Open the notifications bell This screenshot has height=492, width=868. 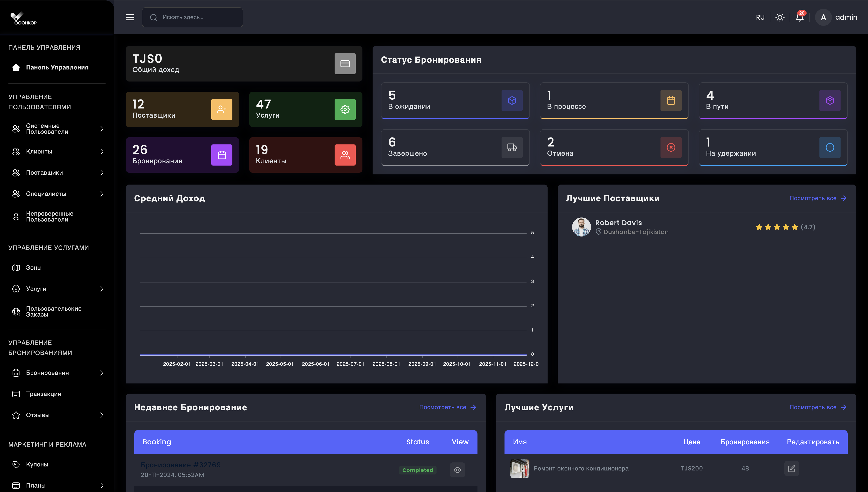coord(799,17)
